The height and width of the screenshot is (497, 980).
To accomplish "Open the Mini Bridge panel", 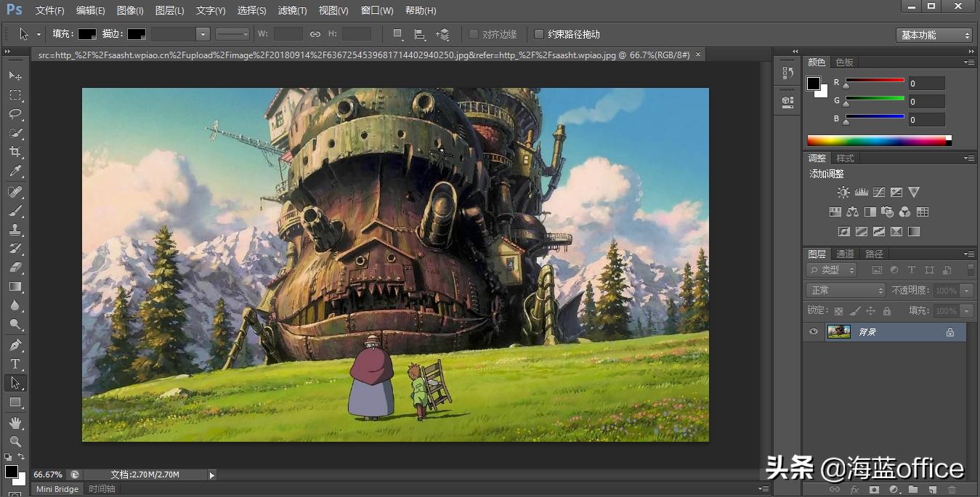I will pos(57,489).
